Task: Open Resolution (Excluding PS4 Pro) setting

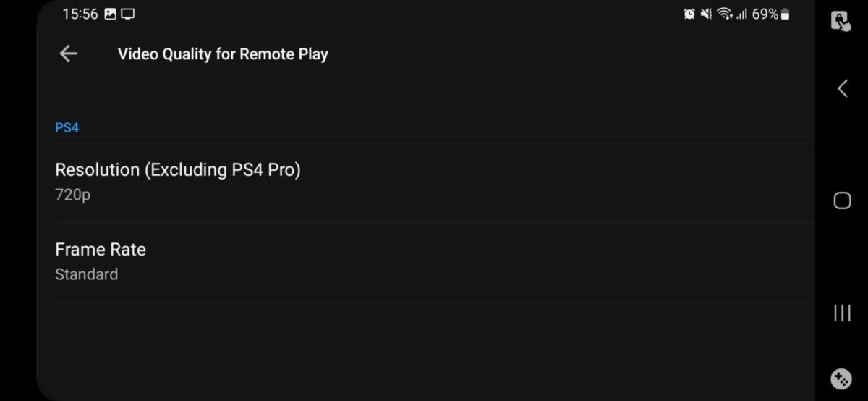Action: click(x=435, y=182)
